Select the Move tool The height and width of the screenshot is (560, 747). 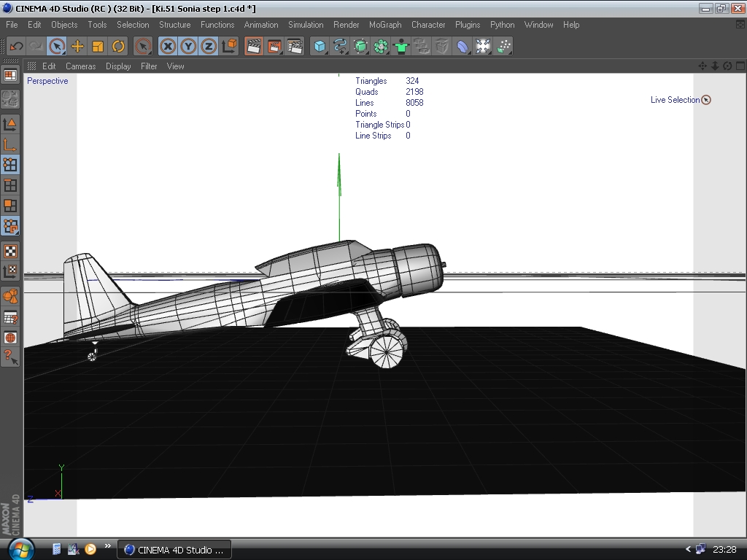point(77,46)
